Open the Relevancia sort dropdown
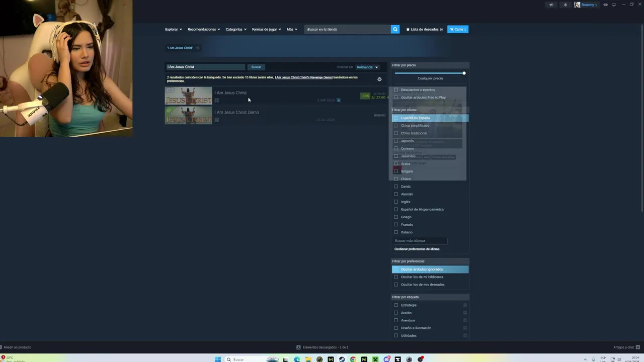644x362 pixels. coord(367,67)
